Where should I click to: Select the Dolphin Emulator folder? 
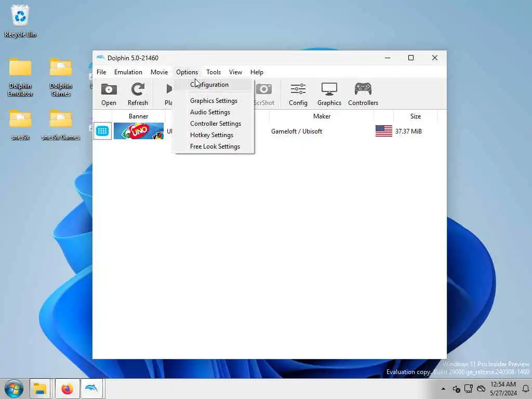pos(20,77)
